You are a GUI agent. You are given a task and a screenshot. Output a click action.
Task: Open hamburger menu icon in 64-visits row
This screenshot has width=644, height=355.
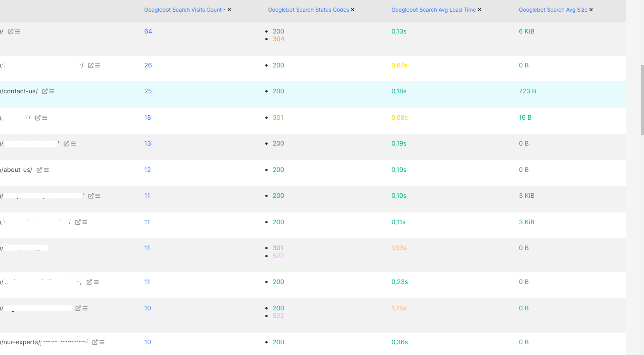[x=17, y=32]
